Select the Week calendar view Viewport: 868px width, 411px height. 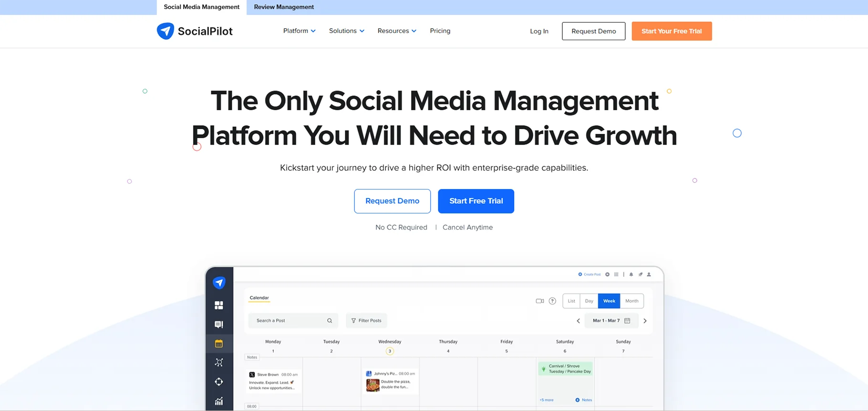609,301
